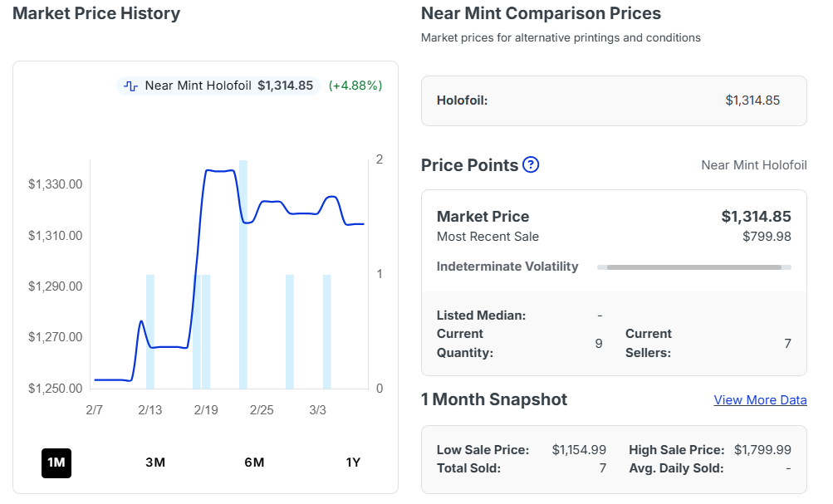Image resolution: width=833 pixels, height=504 pixels.
Task: Open the View More Data link
Action: coord(760,400)
